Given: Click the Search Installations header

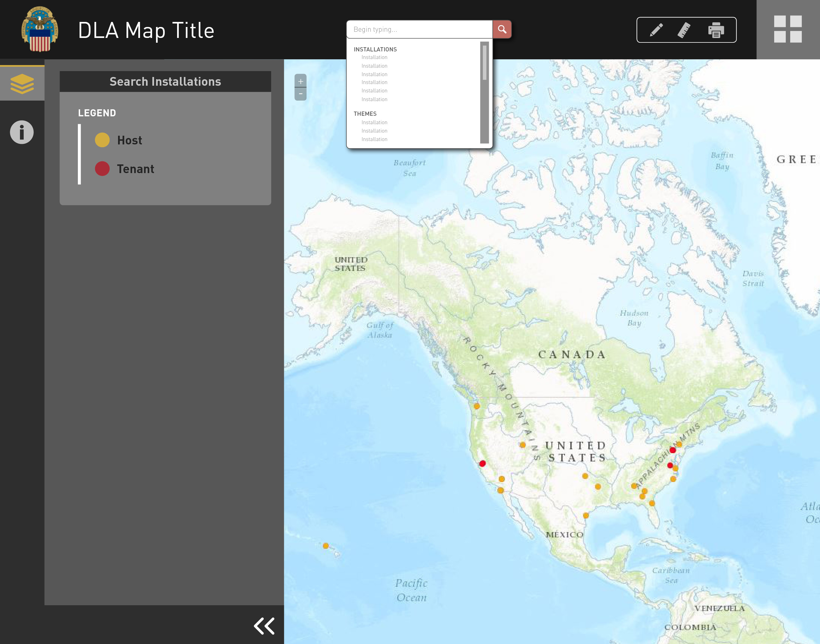Looking at the screenshot, I should click(x=165, y=81).
